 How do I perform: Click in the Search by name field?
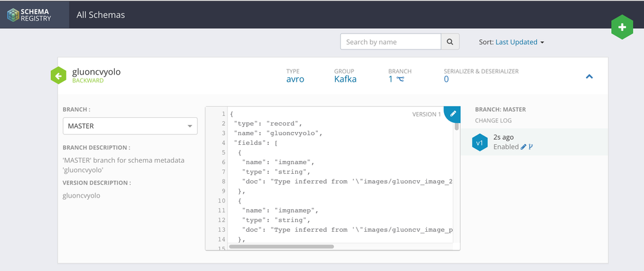[390, 42]
